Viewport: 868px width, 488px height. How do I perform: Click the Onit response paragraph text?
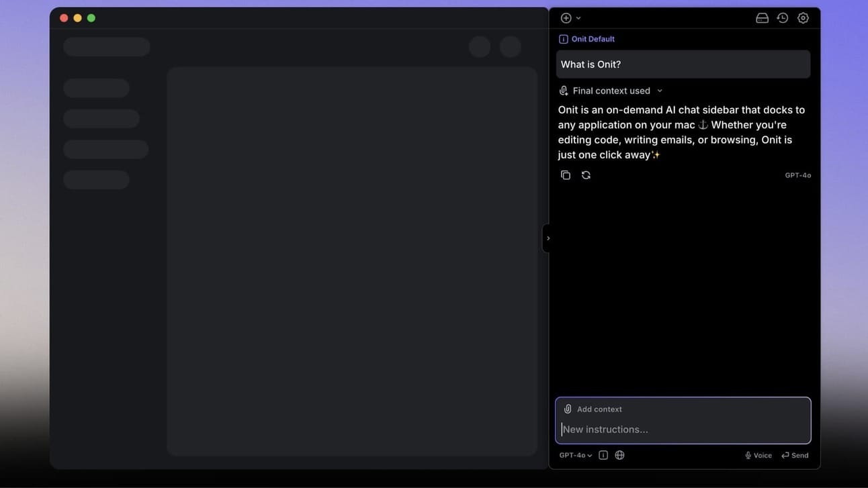coord(682,132)
